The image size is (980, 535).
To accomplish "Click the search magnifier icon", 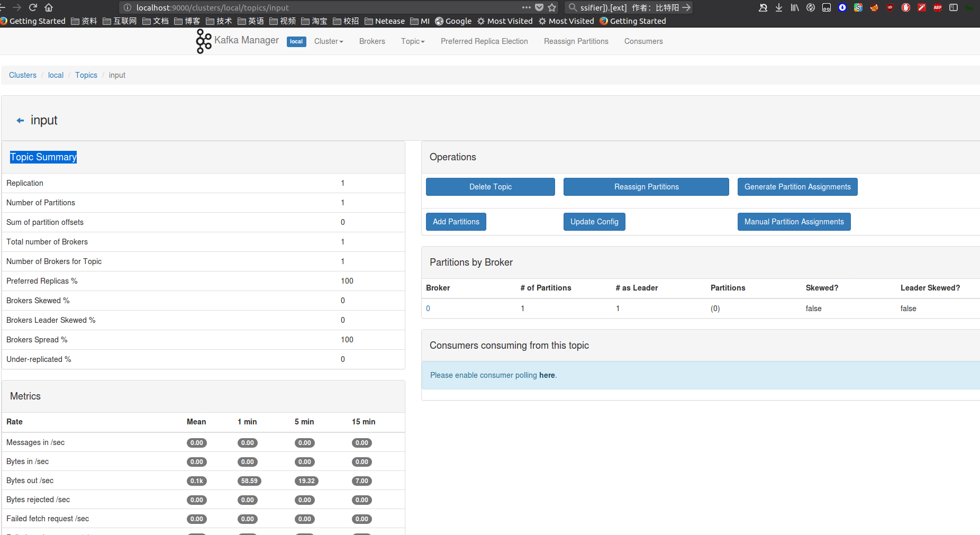I will coord(573,7).
